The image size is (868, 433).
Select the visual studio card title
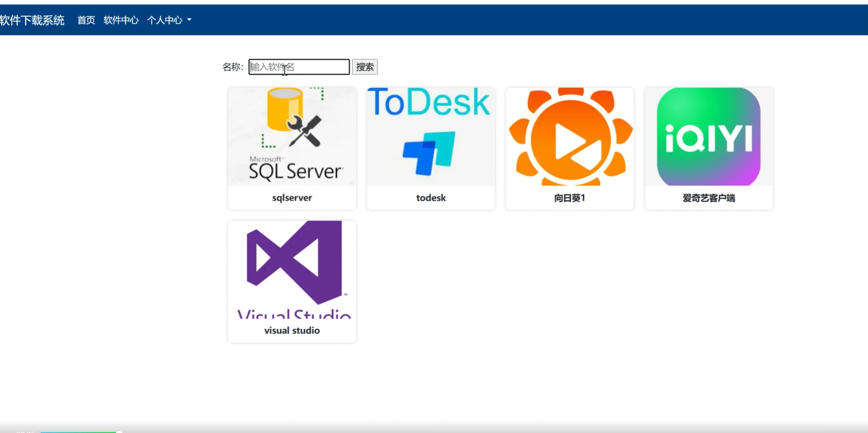[292, 330]
